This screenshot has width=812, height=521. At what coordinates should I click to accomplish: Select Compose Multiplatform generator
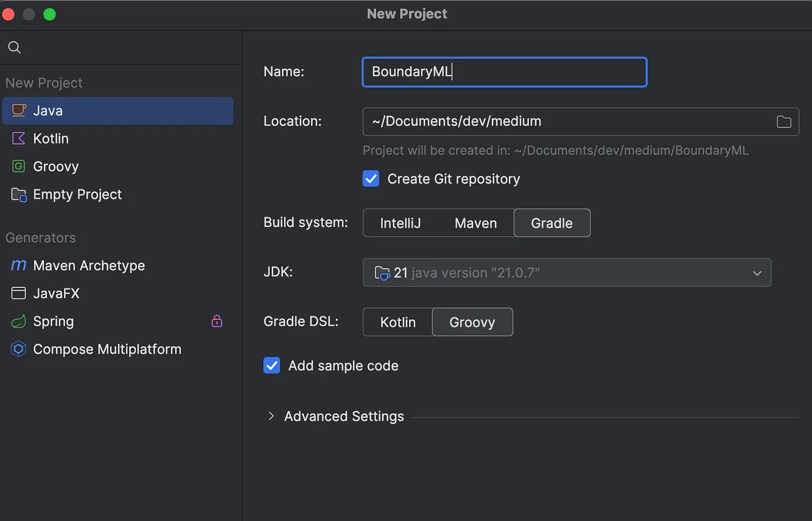click(x=118, y=349)
